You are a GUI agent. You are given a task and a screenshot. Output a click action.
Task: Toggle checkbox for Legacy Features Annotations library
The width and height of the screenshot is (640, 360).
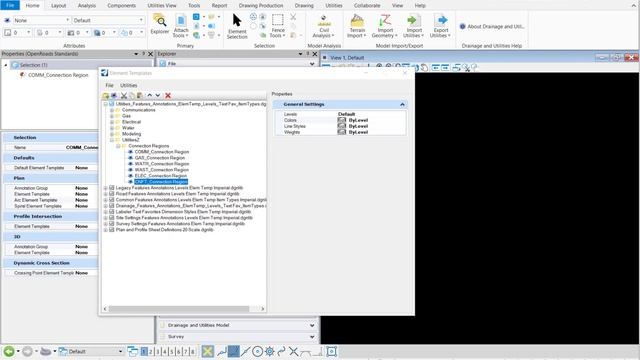point(111,188)
